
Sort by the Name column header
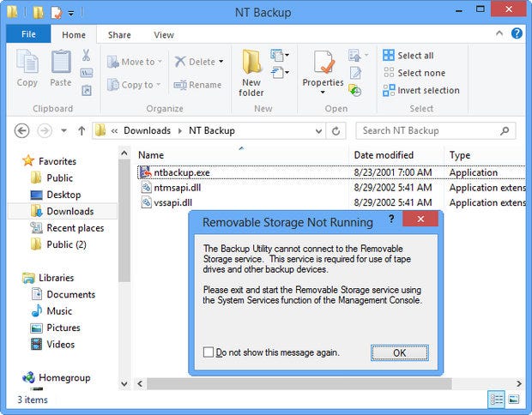coord(242,155)
